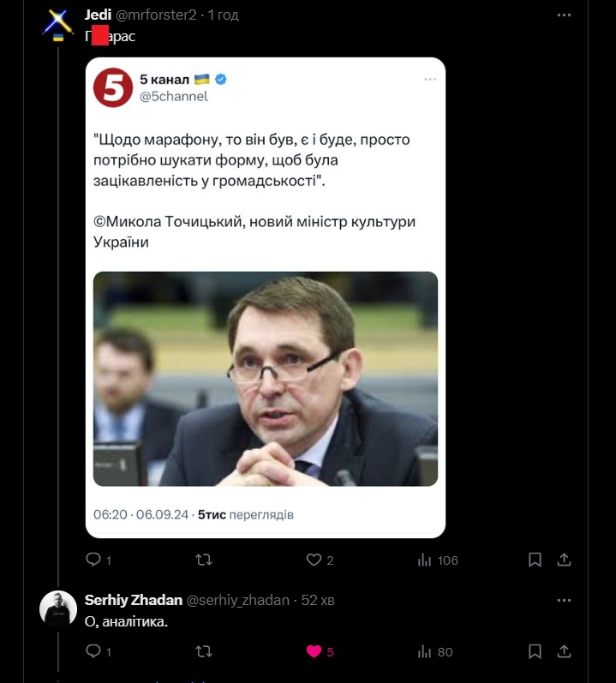Image resolution: width=616 pixels, height=683 pixels.
Task: View analytics for Jedi's post
Action: [424, 560]
